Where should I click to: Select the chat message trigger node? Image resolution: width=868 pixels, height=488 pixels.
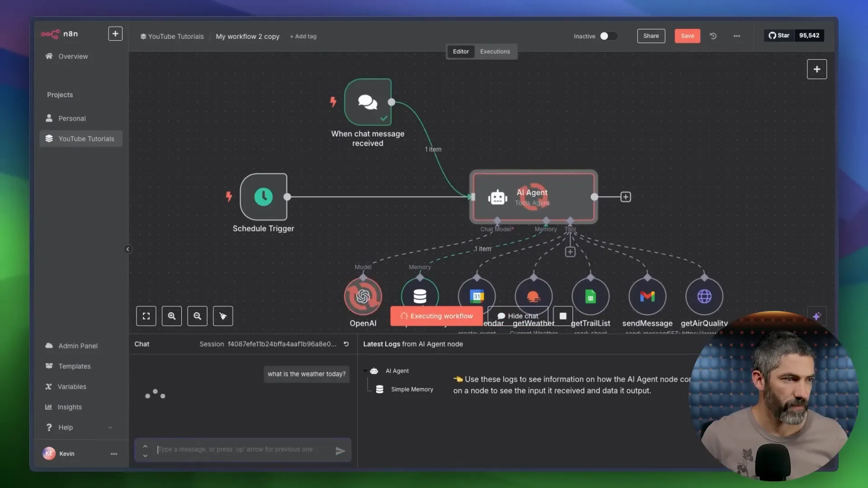pyautogui.click(x=368, y=102)
